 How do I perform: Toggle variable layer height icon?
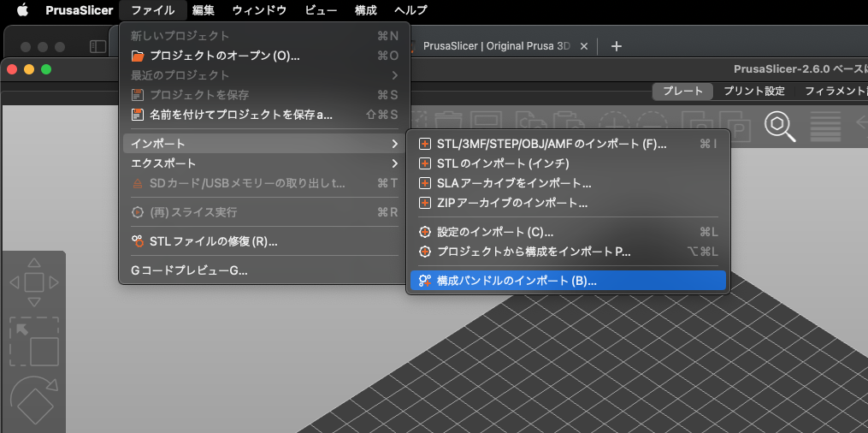(x=825, y=127)
